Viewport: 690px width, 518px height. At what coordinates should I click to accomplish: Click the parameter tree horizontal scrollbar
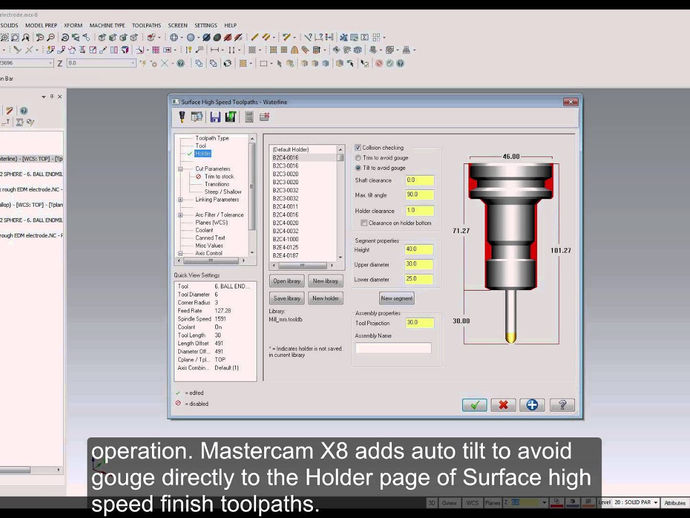pos(211,261)
